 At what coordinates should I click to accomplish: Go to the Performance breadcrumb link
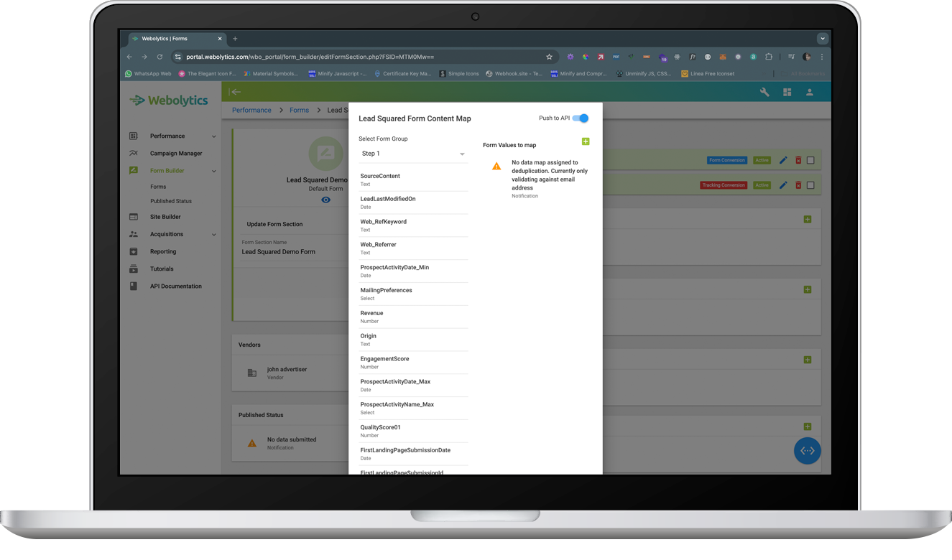251,110
